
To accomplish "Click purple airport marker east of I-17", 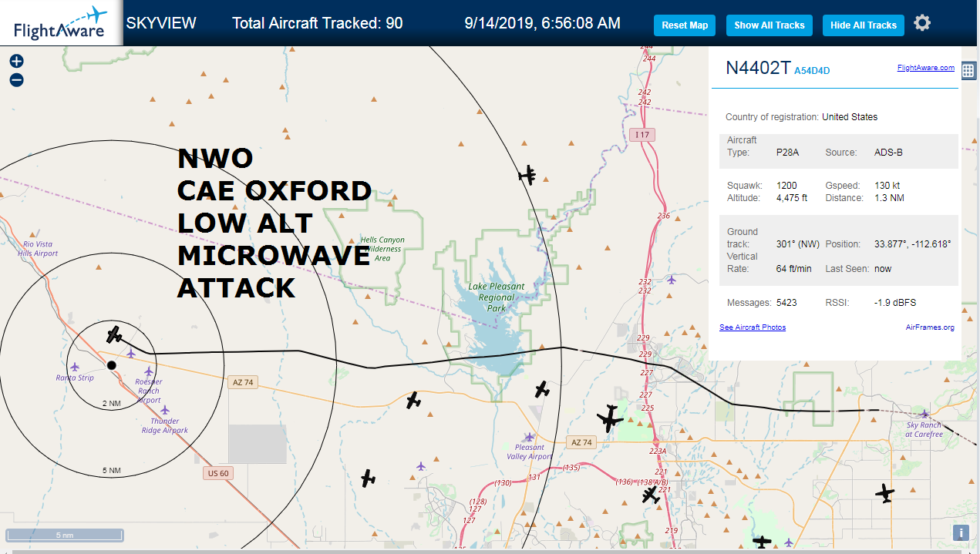I will (x=672, y=279).
